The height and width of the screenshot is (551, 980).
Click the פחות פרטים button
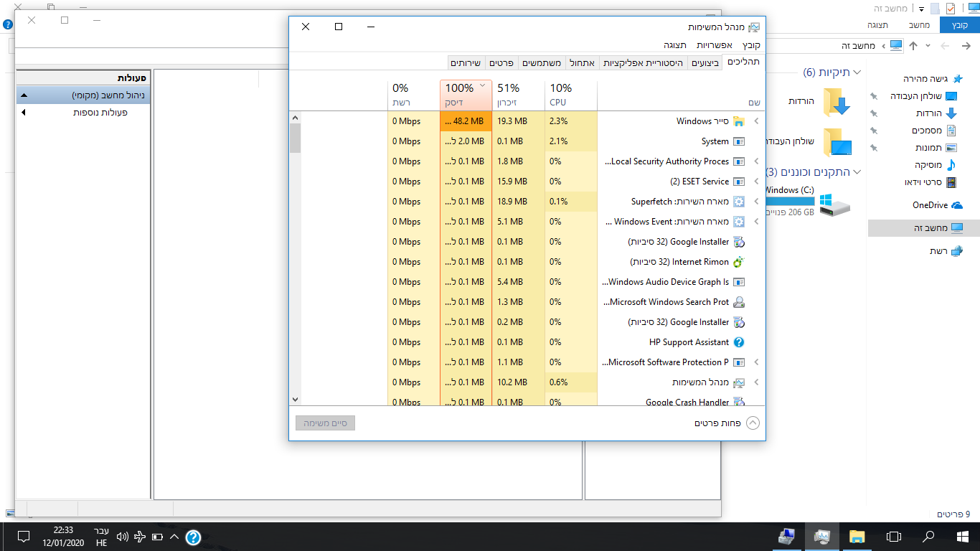726,423
